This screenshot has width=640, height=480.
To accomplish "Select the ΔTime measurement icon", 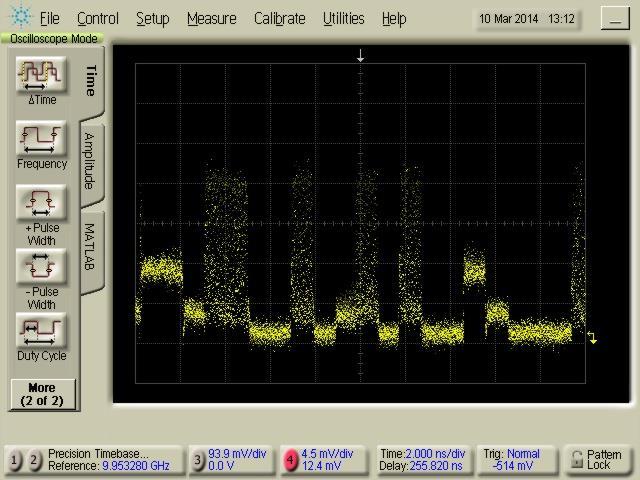I will (41, 75).
